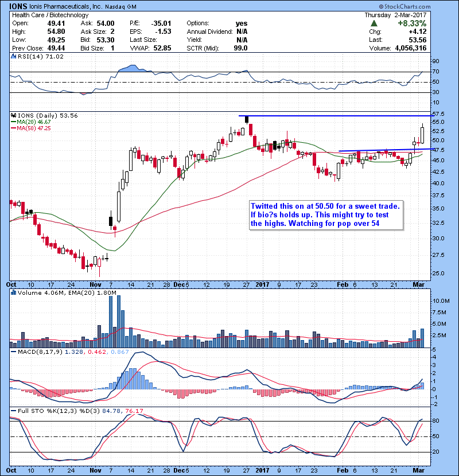Click the StockCharts.com copyright text
459x476 pixels.
[404, 6]
